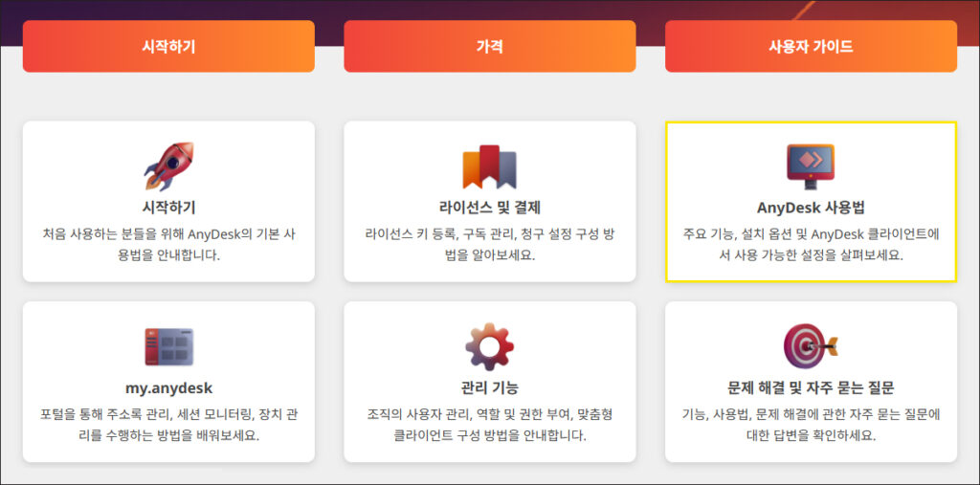Click the description about 주소록 관리, 세션 모니터링
This screenshot has height=485, width=980.
coord(168,425)
